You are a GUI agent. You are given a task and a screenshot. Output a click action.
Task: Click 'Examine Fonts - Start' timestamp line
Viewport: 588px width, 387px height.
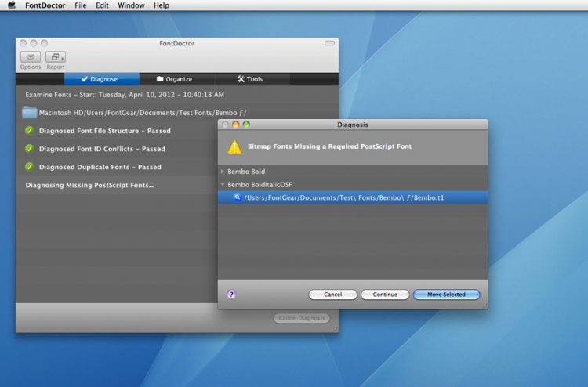pyautogui.click(x=125, y=95)
